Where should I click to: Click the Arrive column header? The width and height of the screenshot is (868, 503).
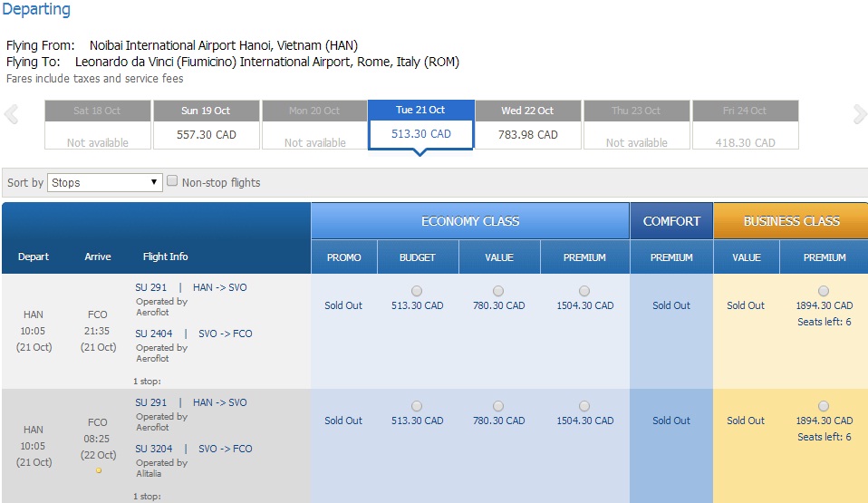point(98,256)
